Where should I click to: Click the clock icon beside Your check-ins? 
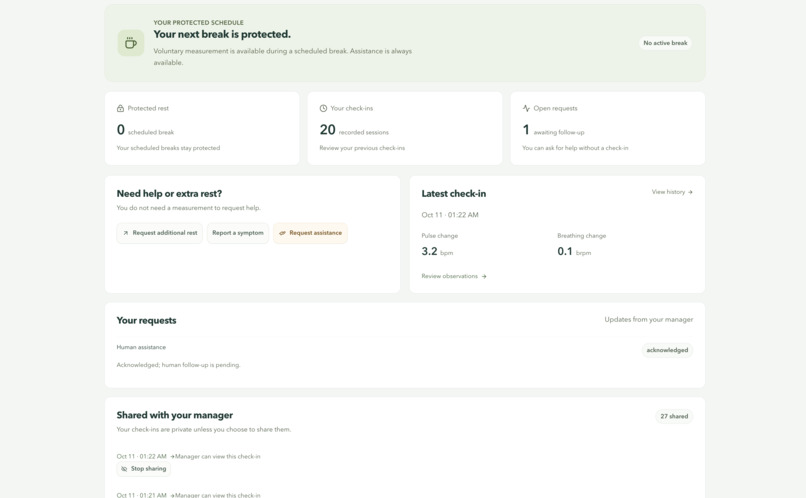pos(323,108)
